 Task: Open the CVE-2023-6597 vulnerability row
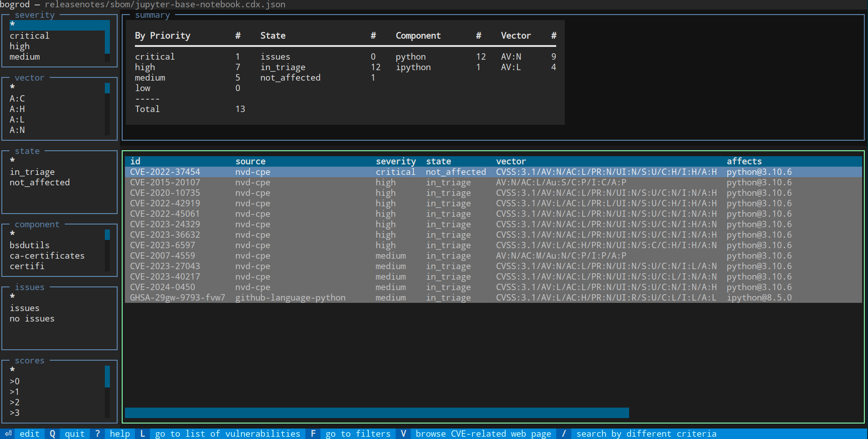pyautogui.click(x=163, y=245)
